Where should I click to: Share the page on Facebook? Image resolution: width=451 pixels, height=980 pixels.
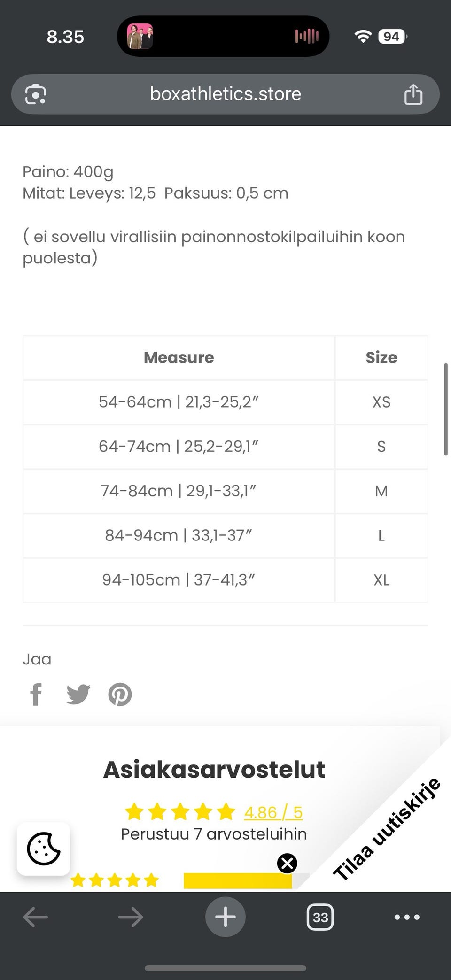point(36,694)
